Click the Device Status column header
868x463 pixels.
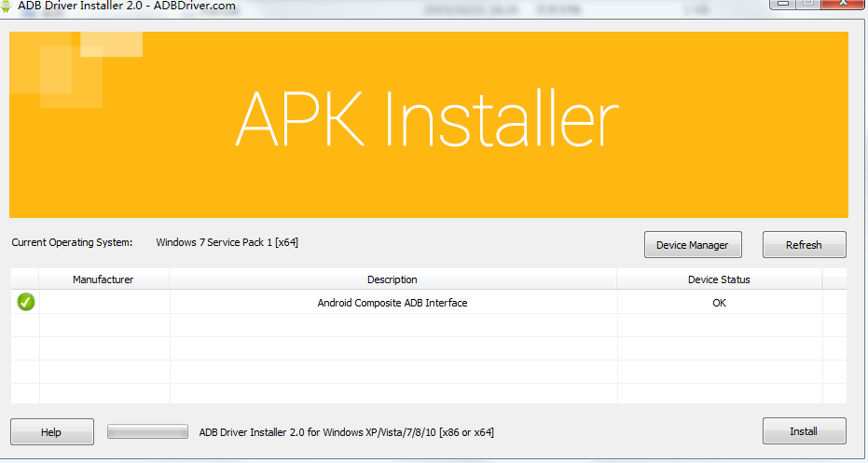coord(719,279)
